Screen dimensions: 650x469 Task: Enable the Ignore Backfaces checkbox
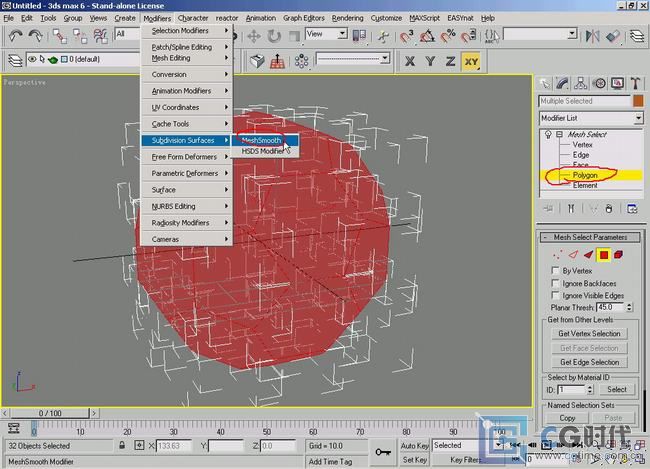tap(555, 283)
